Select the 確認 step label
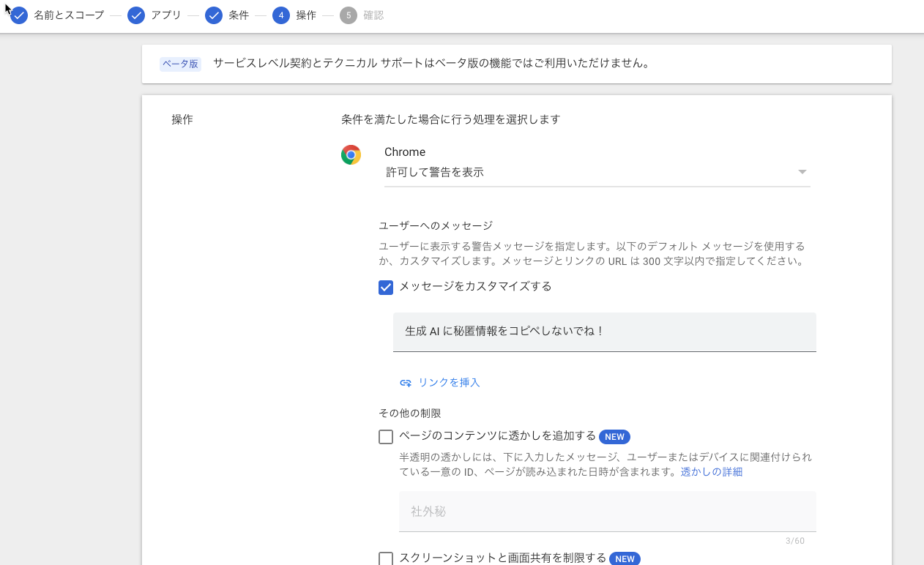 pyautogui.click(x=373, y=15)
